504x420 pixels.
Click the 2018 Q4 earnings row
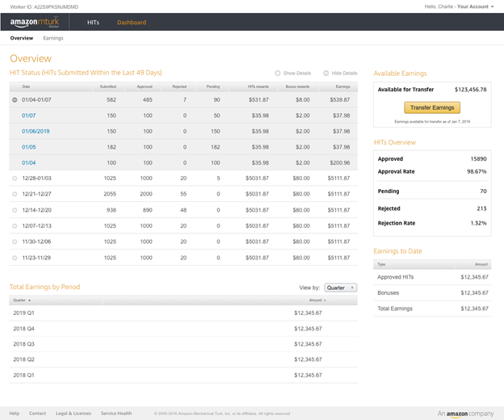(183, 329)
